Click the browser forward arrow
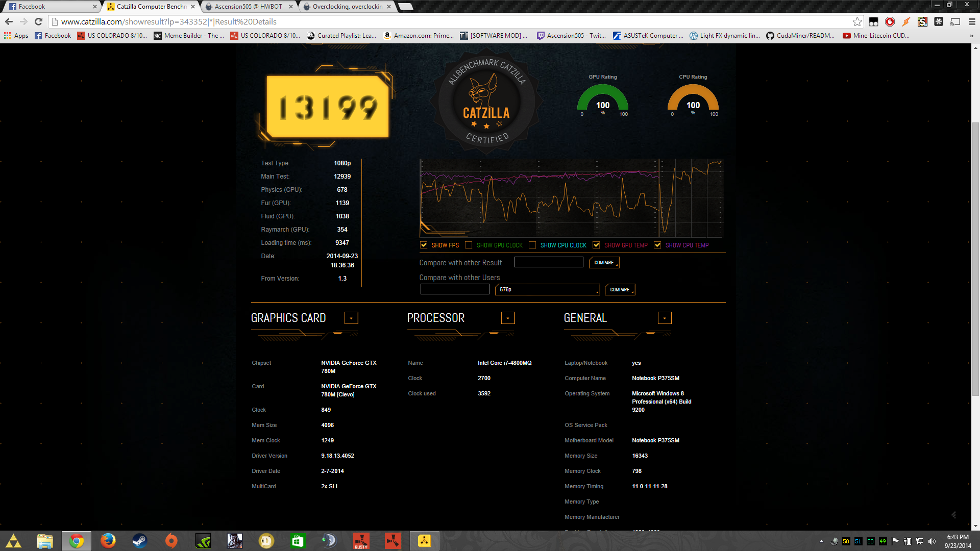Viewport: 980px width, 551px height. 23,21
